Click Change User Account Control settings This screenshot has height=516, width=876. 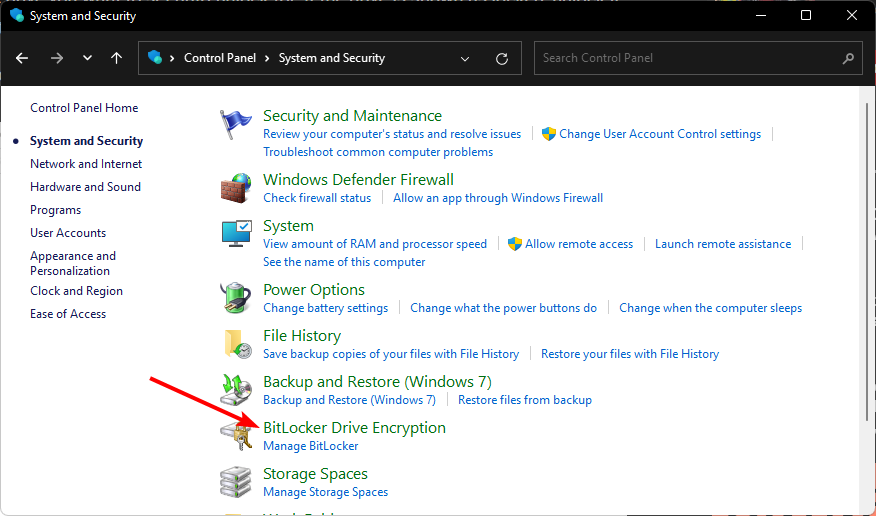pos(659,134)
